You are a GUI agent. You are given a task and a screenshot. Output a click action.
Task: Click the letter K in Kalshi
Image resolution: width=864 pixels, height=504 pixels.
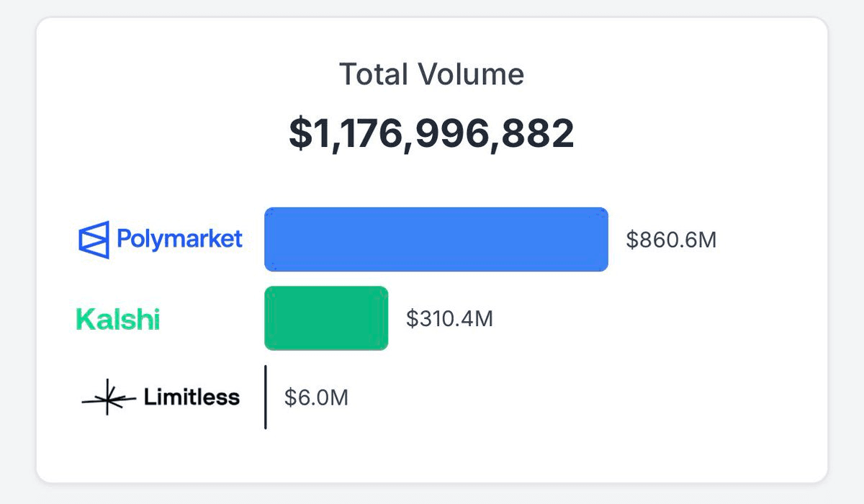pos(84,319)
